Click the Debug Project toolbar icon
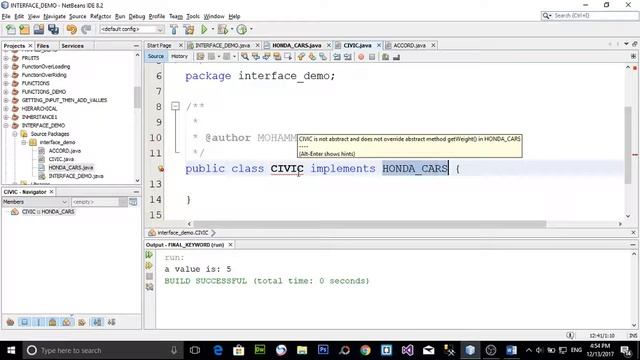This screenshot has width=640, height=360. point(222,29)
